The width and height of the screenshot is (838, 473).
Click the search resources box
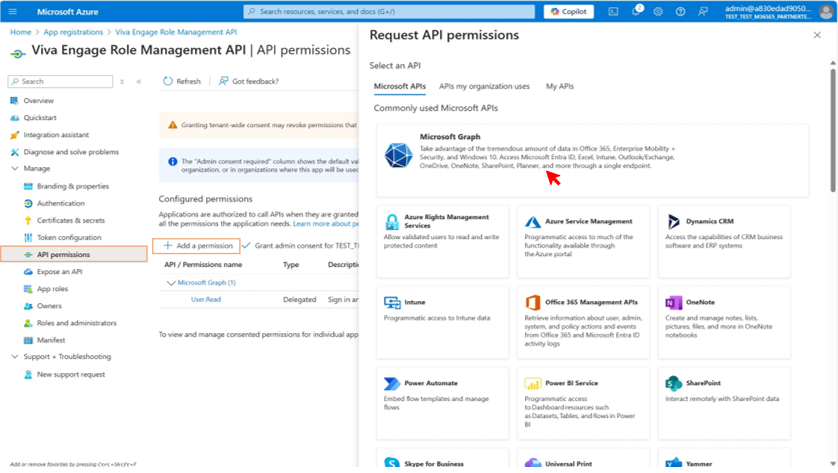(x=389, y=11)
